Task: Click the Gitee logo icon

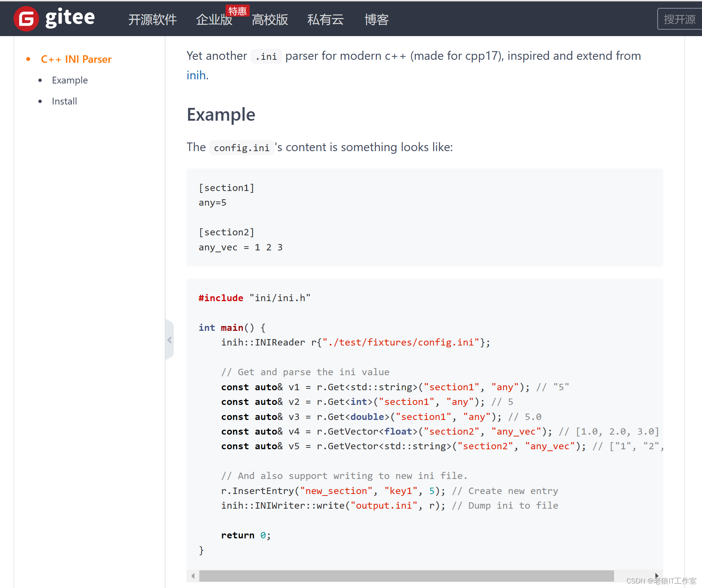Action: coord(26,19)
